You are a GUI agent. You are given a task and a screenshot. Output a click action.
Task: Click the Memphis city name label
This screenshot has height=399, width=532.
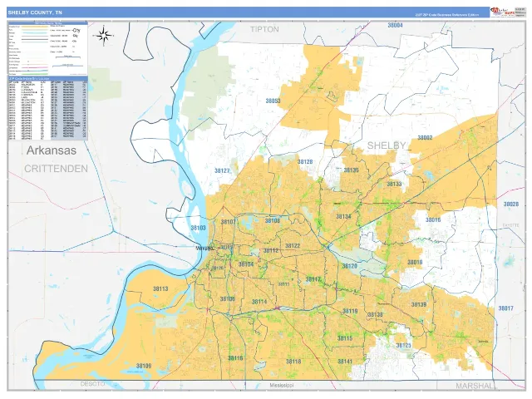[x=204, y=249]
